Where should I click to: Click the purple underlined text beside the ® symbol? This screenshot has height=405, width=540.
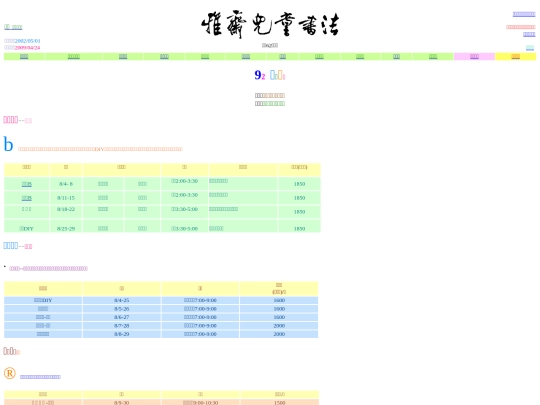[40, 377]
